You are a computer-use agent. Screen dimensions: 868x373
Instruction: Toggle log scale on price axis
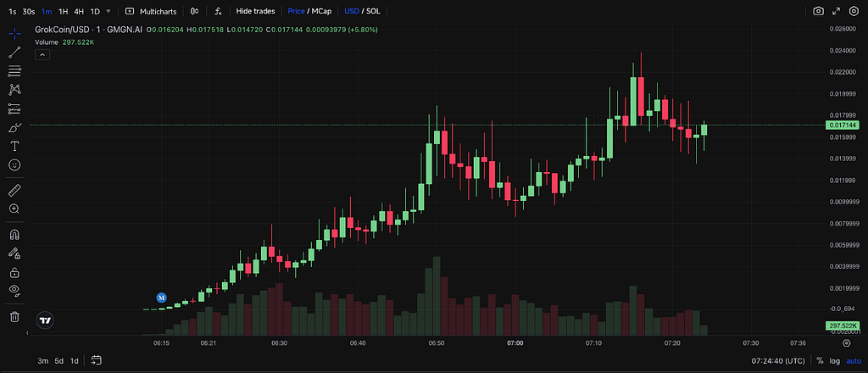coord(835,361)
